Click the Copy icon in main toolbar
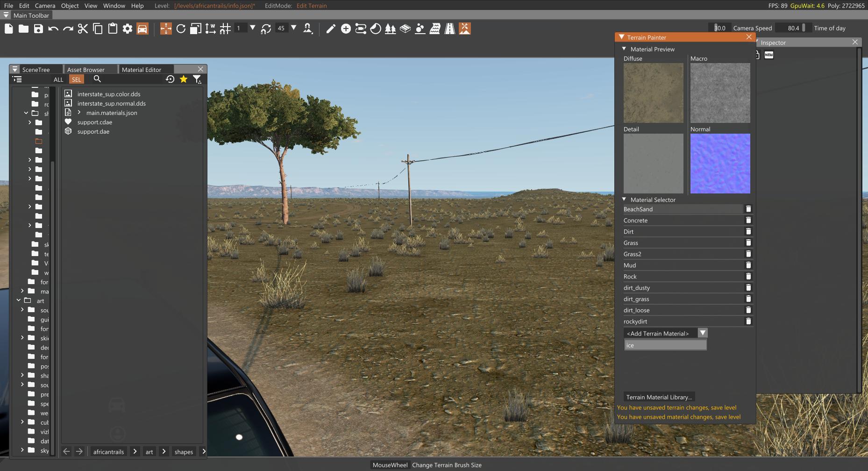 (98, 29)
